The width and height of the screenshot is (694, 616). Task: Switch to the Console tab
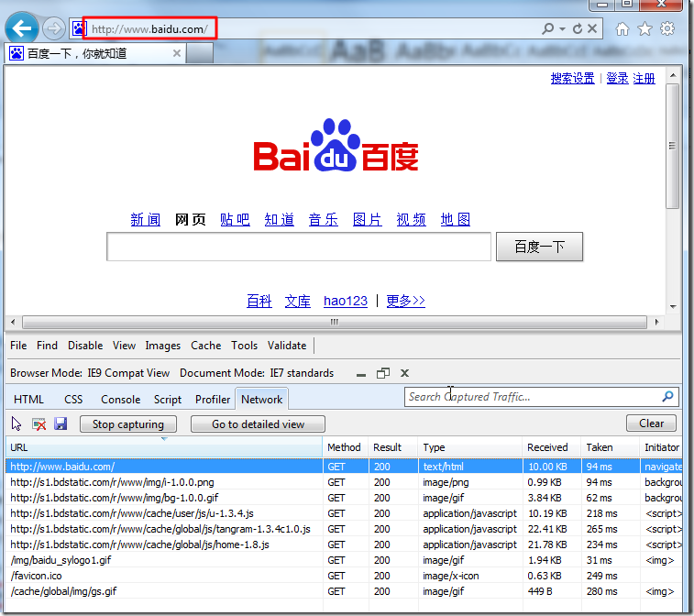pyautogui.click(x=120, y=400)
